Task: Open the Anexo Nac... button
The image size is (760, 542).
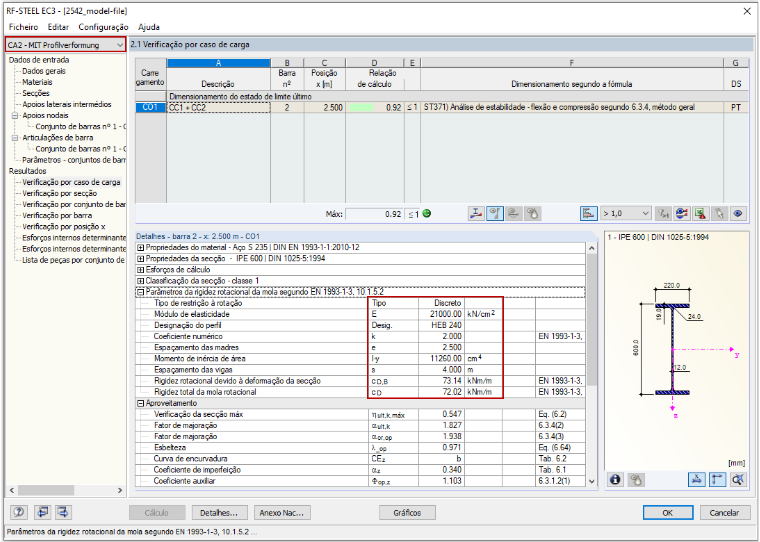Action: coord(282,512)
